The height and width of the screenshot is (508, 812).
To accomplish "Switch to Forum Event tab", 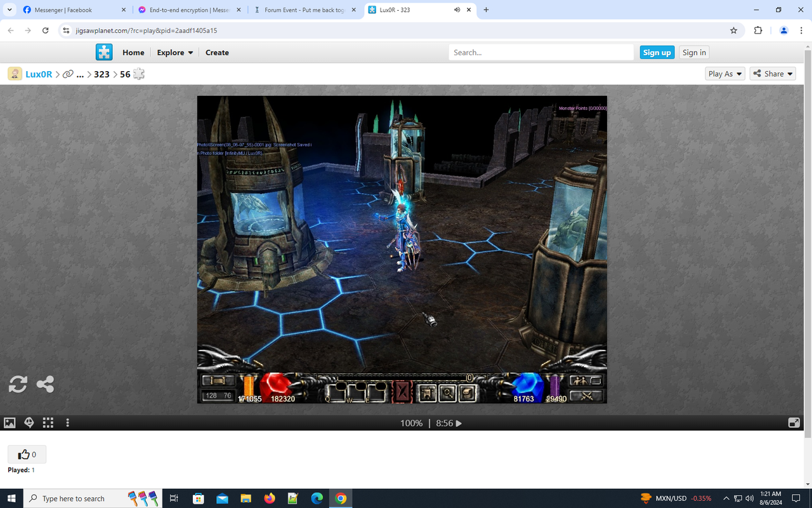I will [x=304, y=10].
